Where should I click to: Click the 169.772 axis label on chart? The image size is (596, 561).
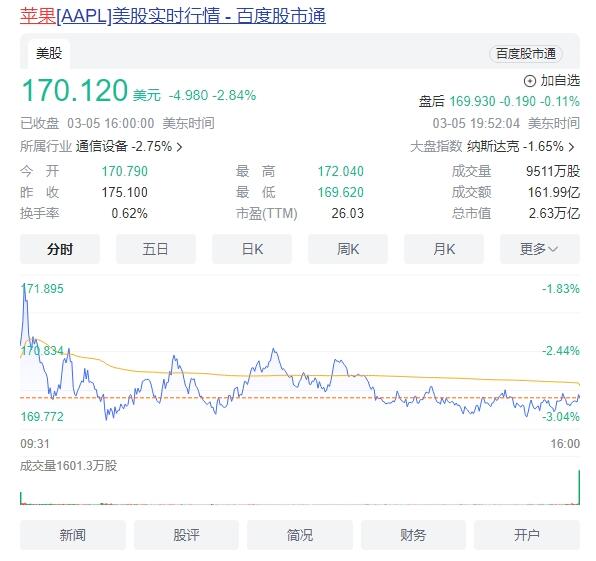42,417
